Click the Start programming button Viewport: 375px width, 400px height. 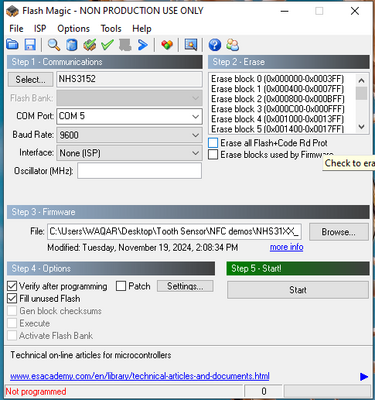click(x=298, y=290)
